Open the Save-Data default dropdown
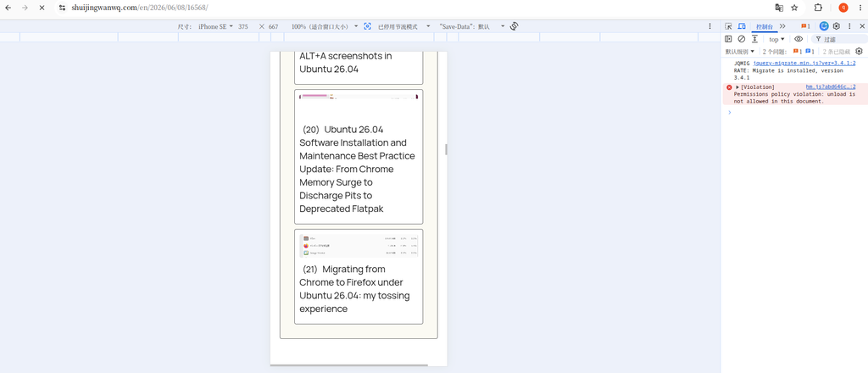This screenshot has height=373, width=868. 471,26
